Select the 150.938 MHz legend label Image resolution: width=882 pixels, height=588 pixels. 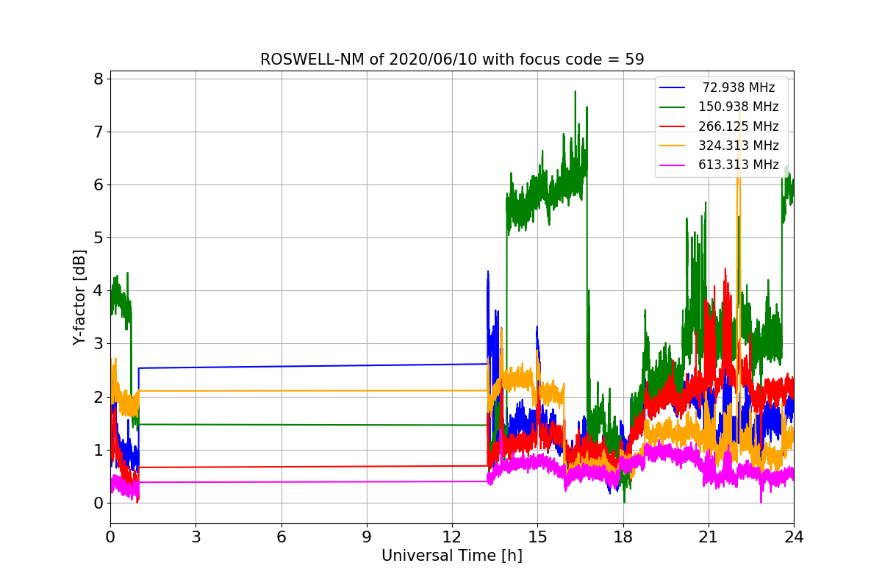pos(739,107)
